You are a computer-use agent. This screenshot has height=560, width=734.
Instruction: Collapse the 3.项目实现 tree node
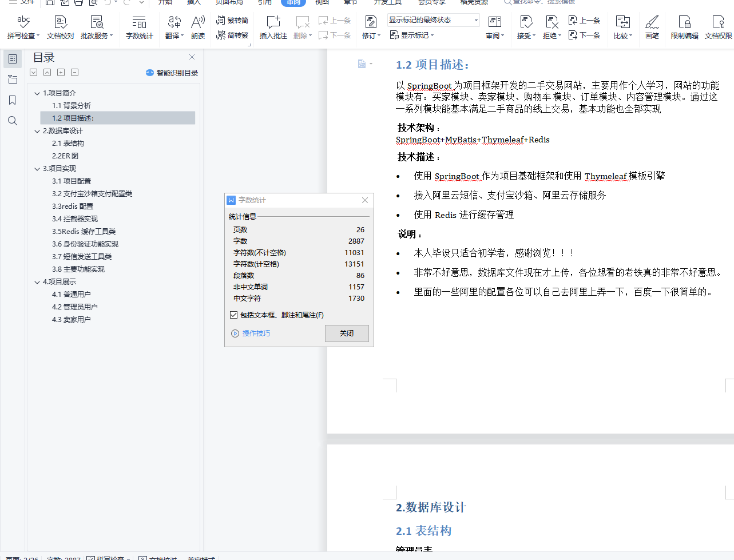pyautogui.click(x=37, y=169)
